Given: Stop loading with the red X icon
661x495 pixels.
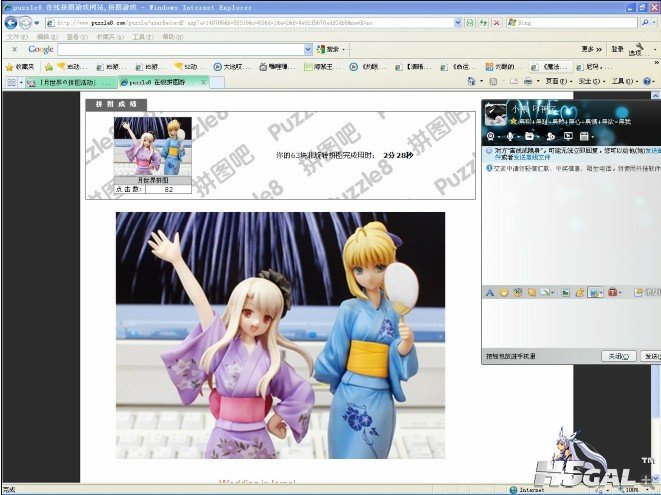Looking at the screenshot, I should tap(497, 23).
